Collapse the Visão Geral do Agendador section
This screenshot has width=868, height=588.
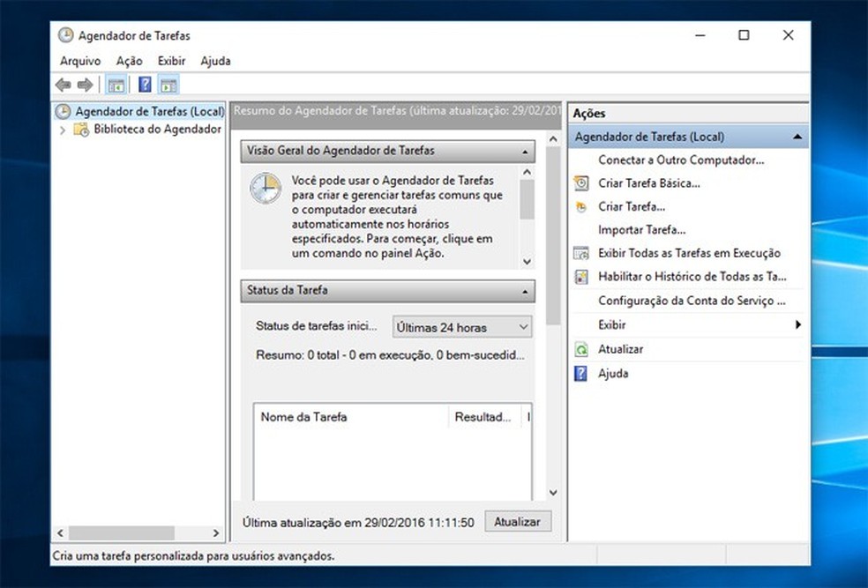tap(525, 151)
